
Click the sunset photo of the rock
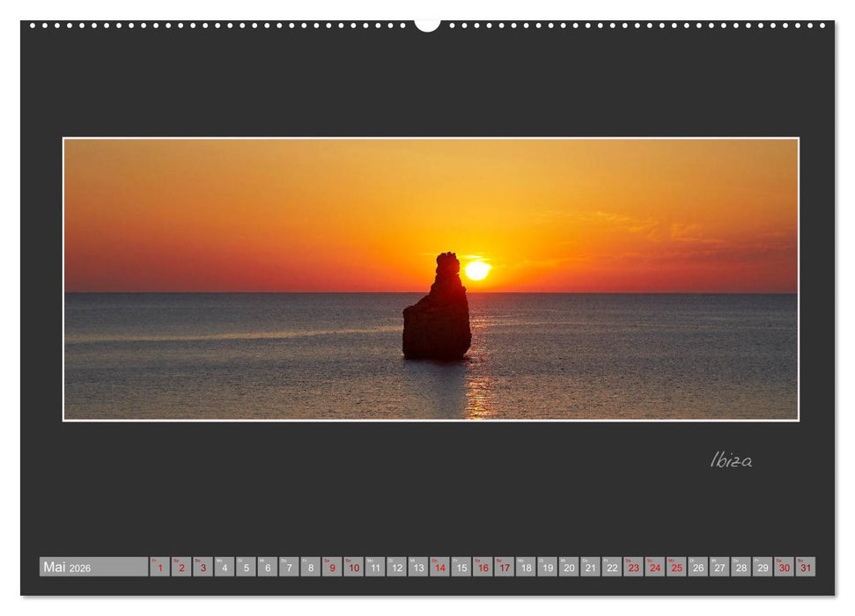tap(427, 282)
